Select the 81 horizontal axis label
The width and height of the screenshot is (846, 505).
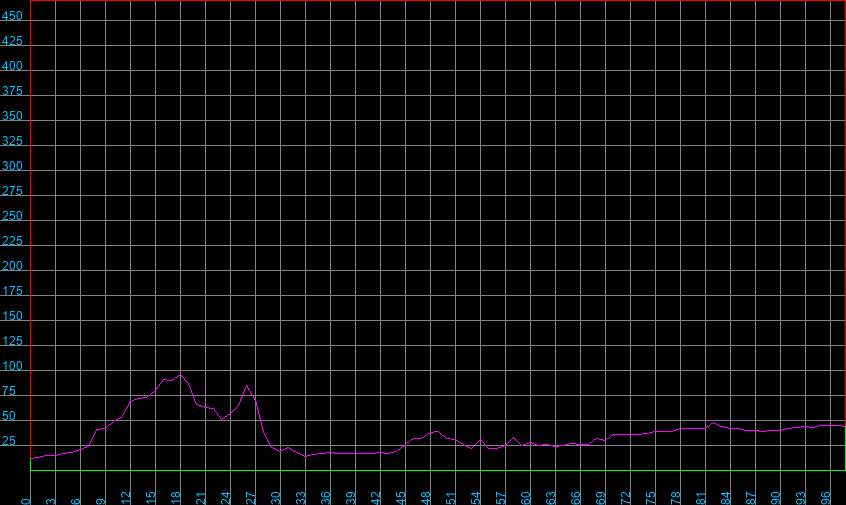click(x=701, y=498)
